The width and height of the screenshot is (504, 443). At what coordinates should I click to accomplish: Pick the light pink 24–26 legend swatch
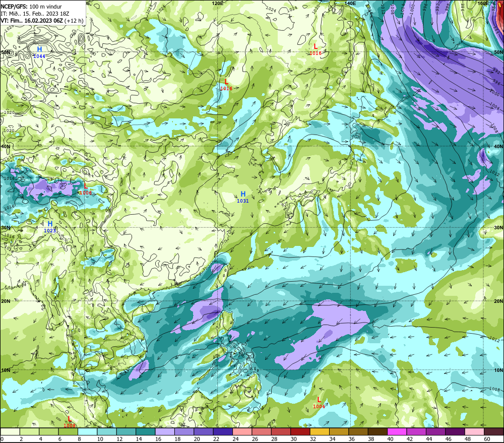tap(242, 431)
